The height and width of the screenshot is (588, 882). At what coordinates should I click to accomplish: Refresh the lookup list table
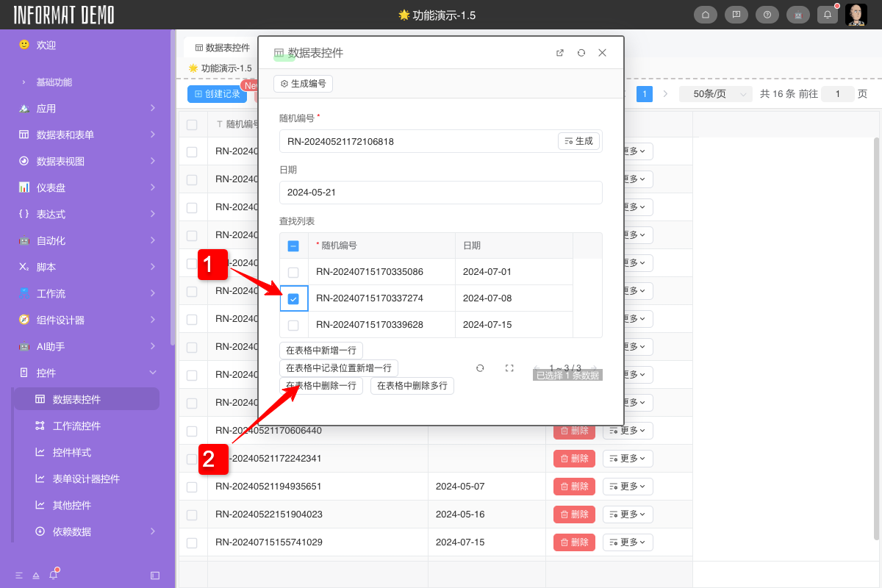point(480,368)
